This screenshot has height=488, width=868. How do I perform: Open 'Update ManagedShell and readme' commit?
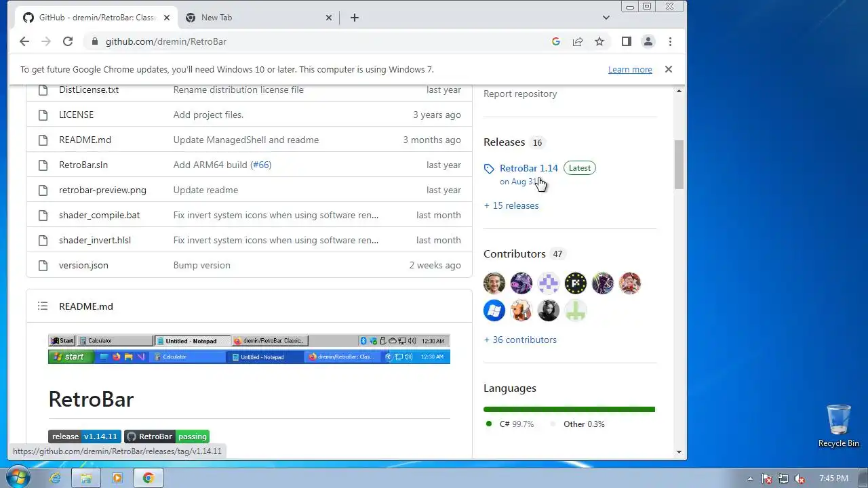245,140
